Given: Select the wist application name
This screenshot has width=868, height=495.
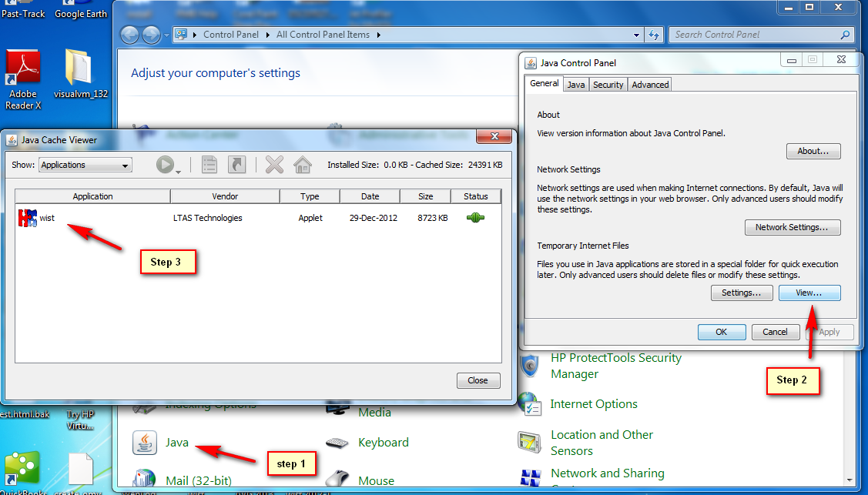Looking at the screenshot, I should click(47, 218).
